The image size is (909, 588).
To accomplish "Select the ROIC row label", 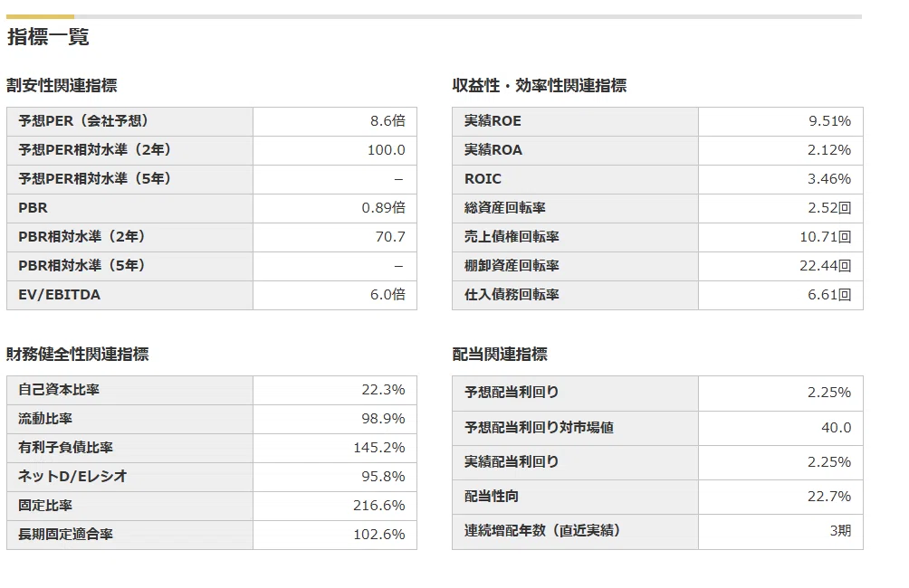I will tap(483, 179).
